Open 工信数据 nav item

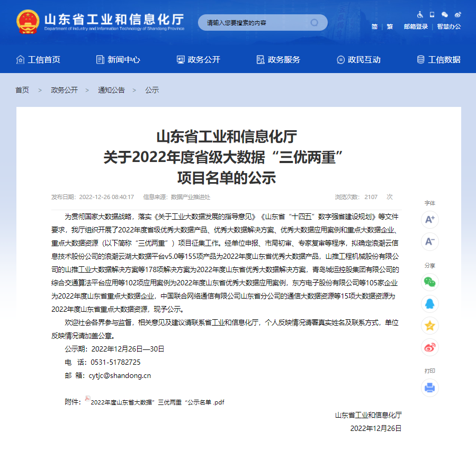coord(438,59)
